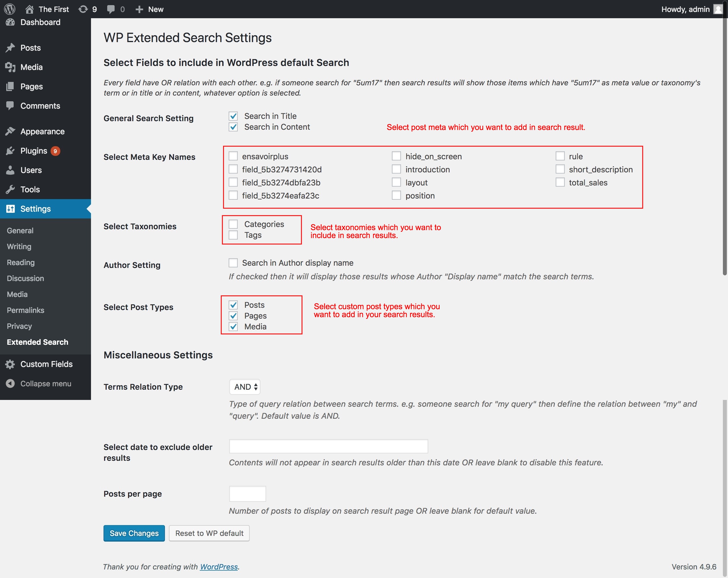Open the General settings submenu item

point(20,231)
